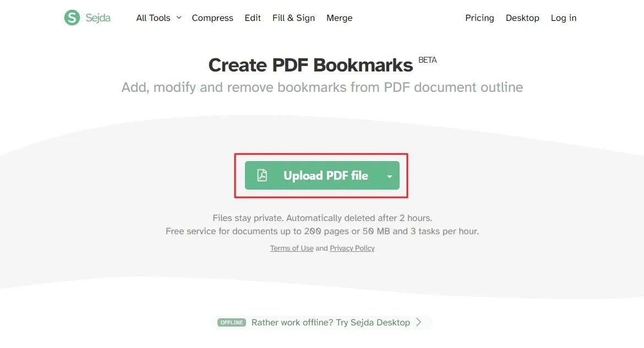Click the OFFLINE badge icon
Viewport: 644px width, 348px height.
coord(231,323)
